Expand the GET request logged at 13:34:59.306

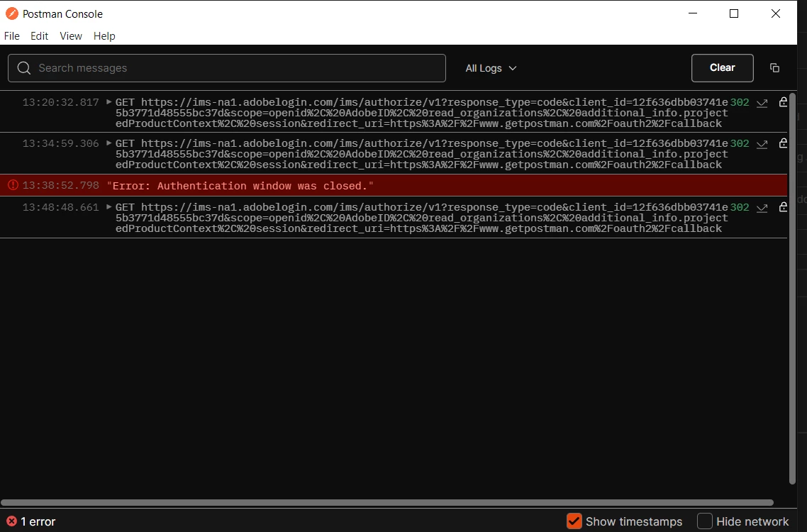pyautogui.click(x=108, y=143)
